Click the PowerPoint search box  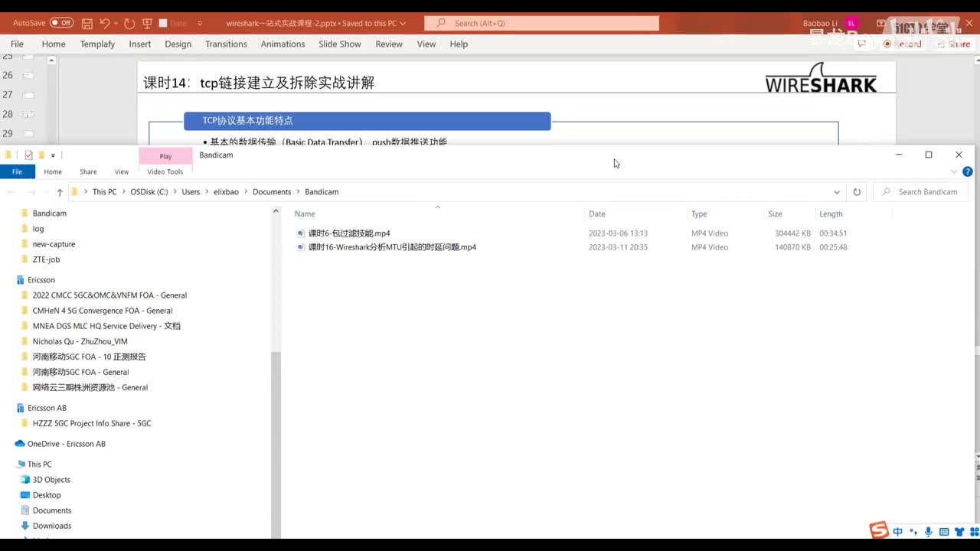541,23
